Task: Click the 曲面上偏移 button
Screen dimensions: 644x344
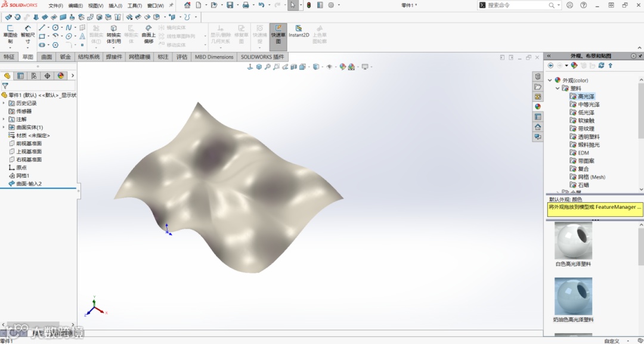Action: pyautogui.click(x=148, y=33)
